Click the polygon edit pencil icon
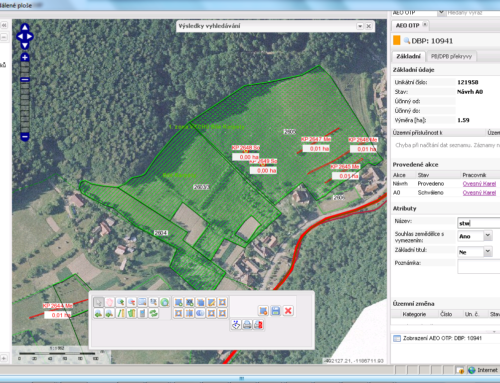 [x=211, y=302]
